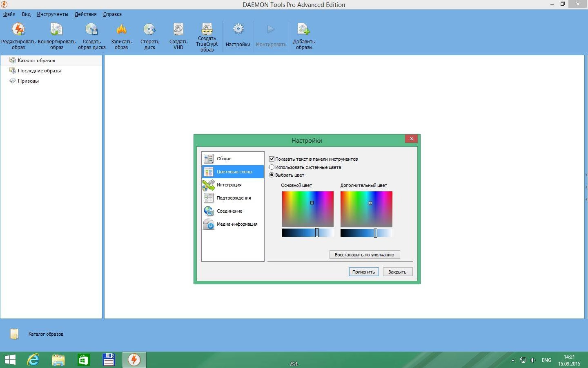Click the network tray icon

pos(523,360)
